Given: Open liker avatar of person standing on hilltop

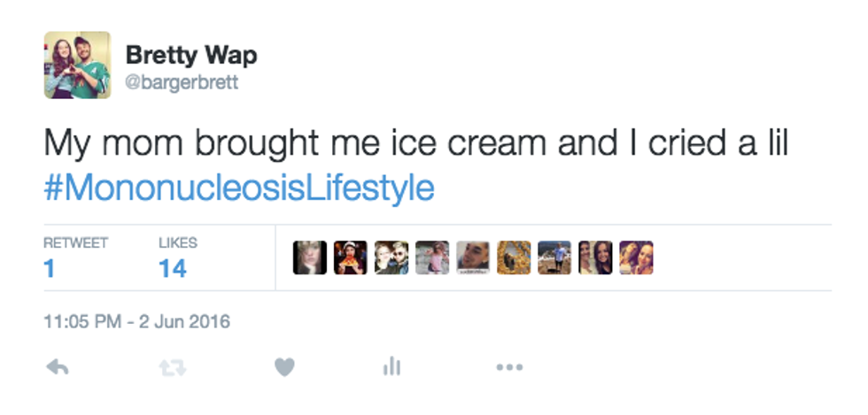Looking at the screenshot, I should [x=554, y=257].
